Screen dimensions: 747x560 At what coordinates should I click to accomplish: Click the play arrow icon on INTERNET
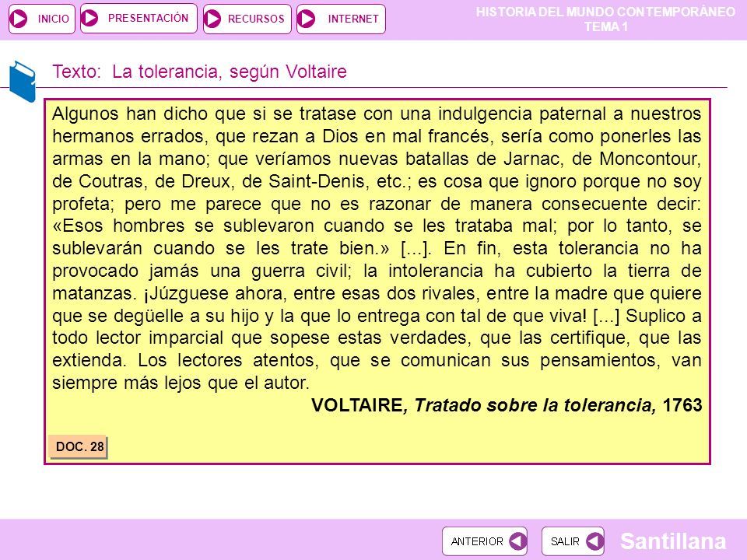(306, 19)
